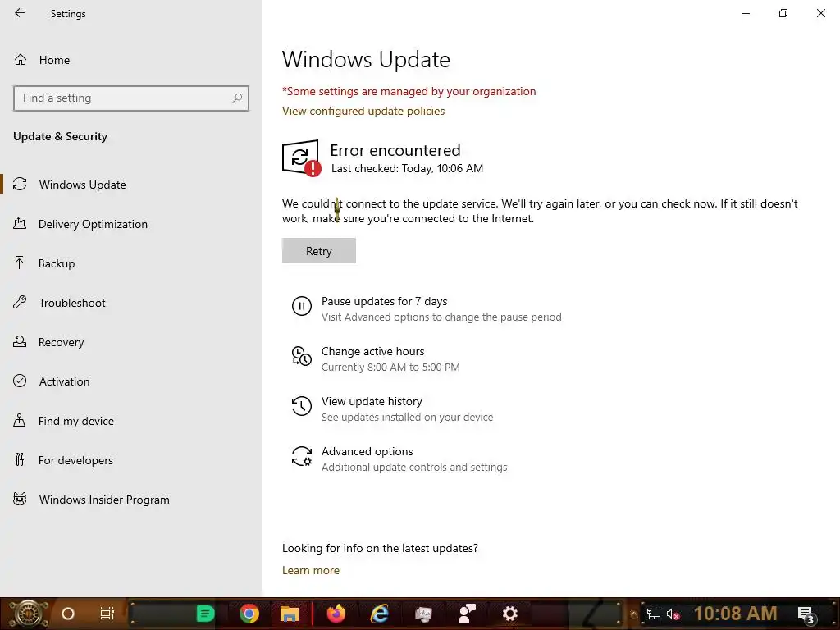
Task: Go back with the Settings back arrow
Action: coord(20,13)
